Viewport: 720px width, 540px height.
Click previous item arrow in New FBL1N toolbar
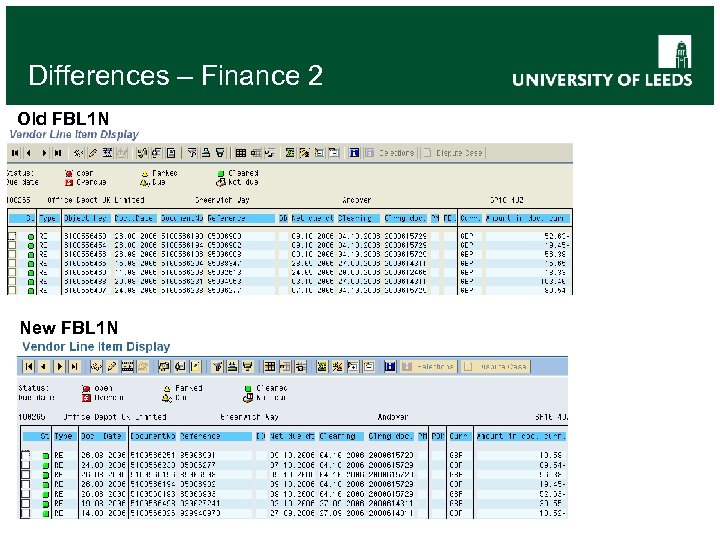pyautogui.click(x=44, y=366)
